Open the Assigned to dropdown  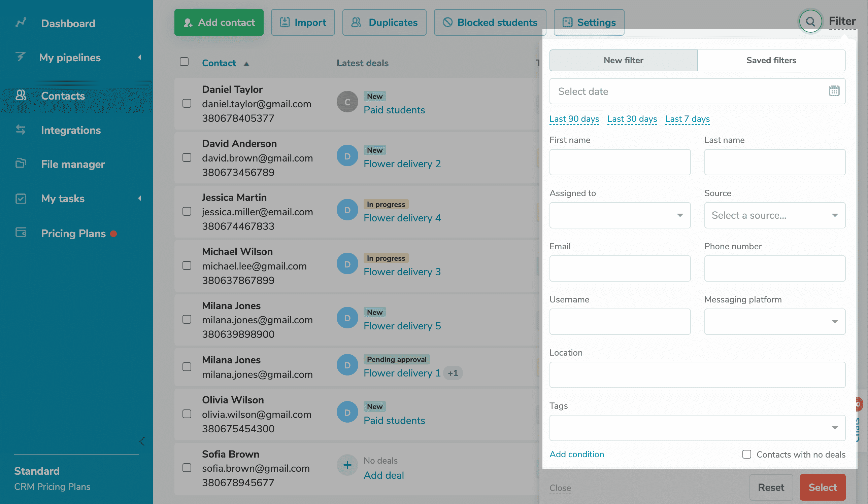click(620, 215)
